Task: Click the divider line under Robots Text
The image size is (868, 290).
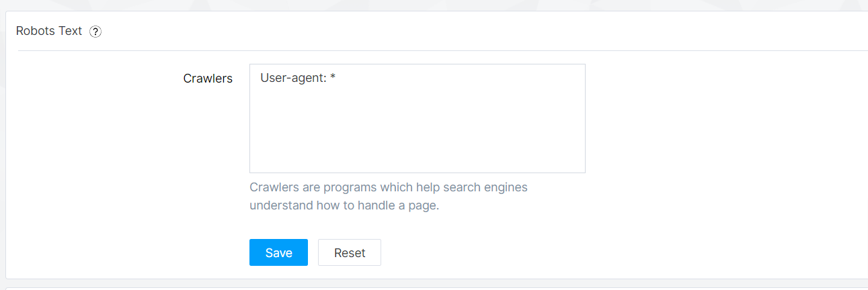Action: [x=442, y=50]
